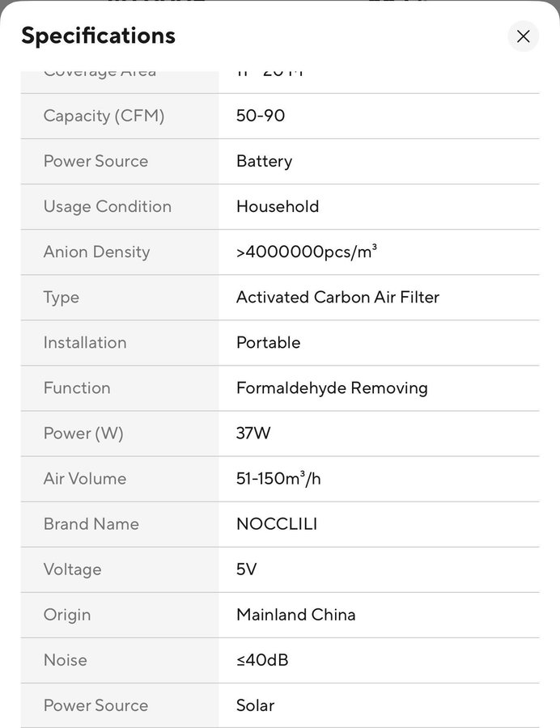
Task: Click the Formaldehyde Removing function value
Action: 332,387
